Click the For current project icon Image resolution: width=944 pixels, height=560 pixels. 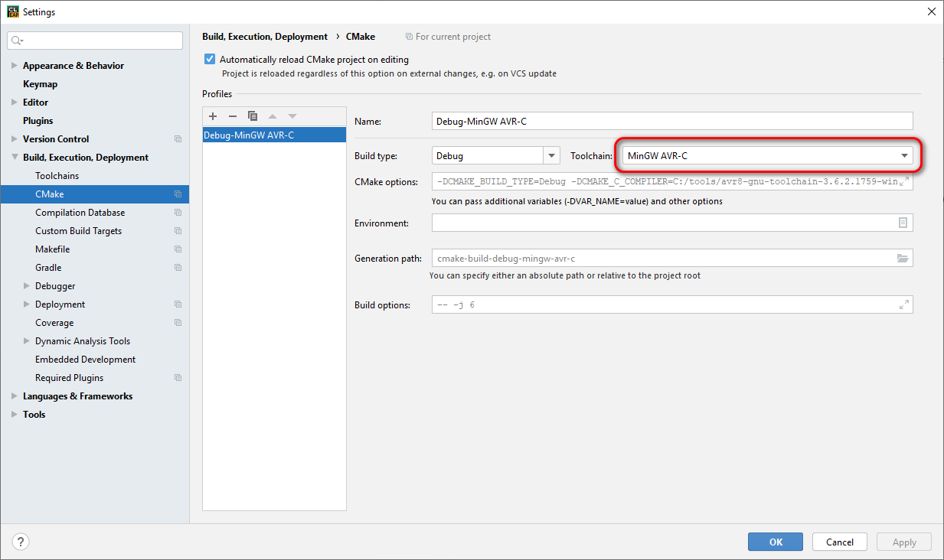click(x=409, y=37)
